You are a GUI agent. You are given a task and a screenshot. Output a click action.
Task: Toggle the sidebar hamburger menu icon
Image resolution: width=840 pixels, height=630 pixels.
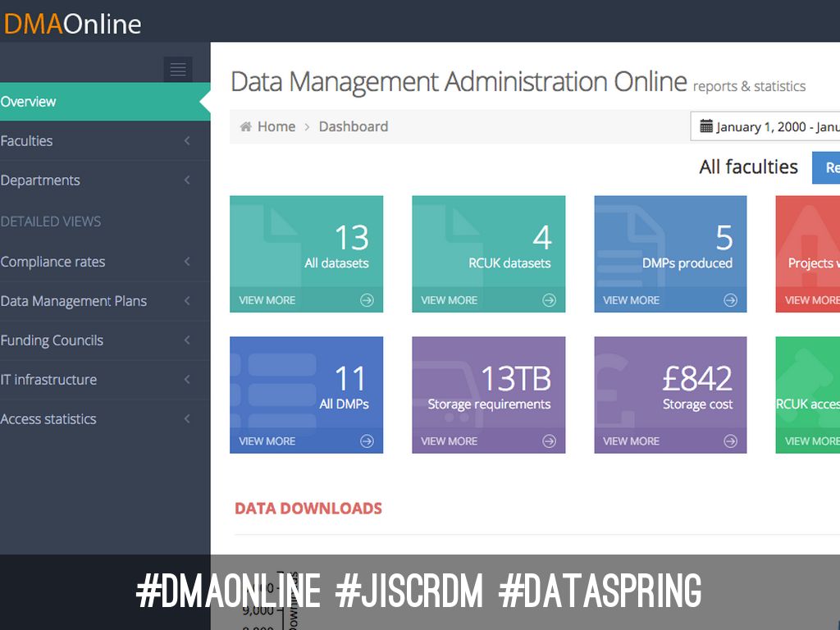click(x=178, y=70)
